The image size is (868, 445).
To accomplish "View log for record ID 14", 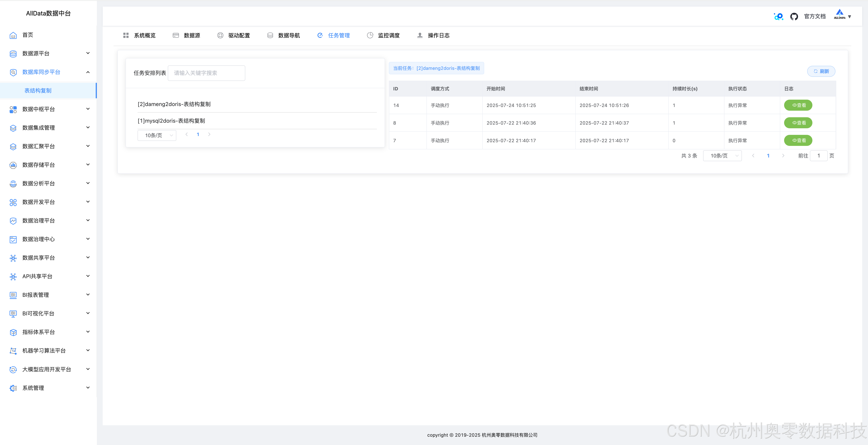I will click(x=798, y=105).
